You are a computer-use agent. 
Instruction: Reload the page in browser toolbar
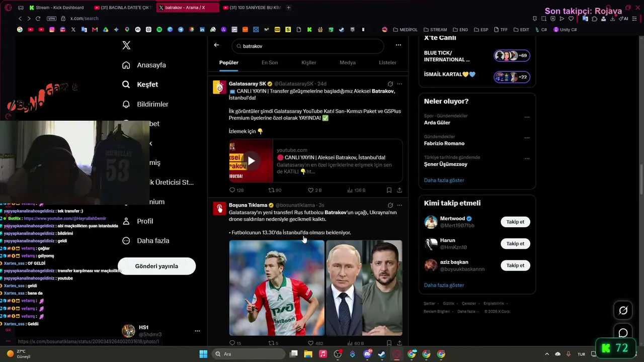pos(38,19)
